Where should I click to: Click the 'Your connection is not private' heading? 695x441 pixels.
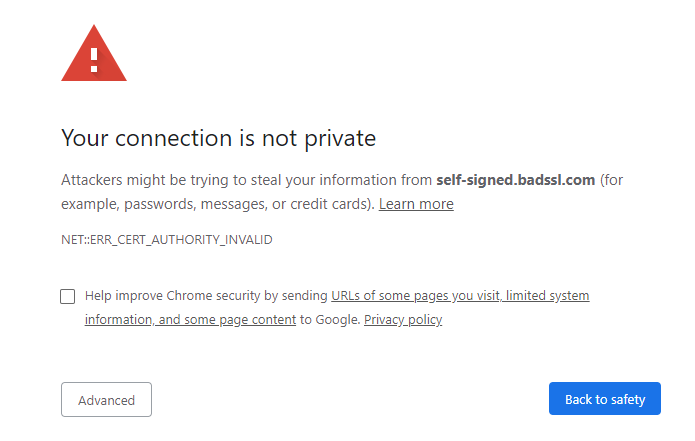[x=219, y=138]
